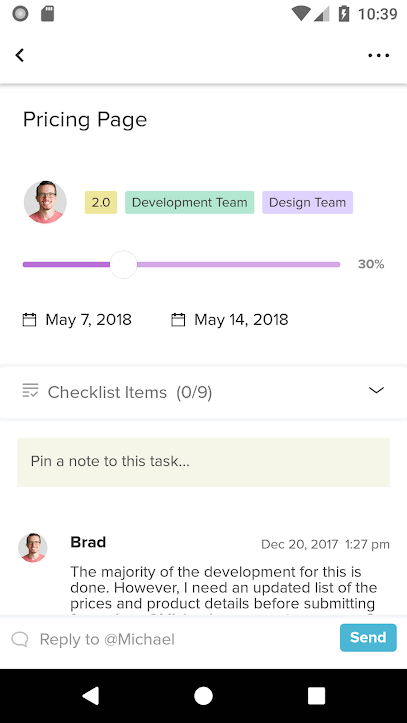This screenshot has width=407, height=723.
Task: Expand Checklist Items chevron
Action: (377, 391)
